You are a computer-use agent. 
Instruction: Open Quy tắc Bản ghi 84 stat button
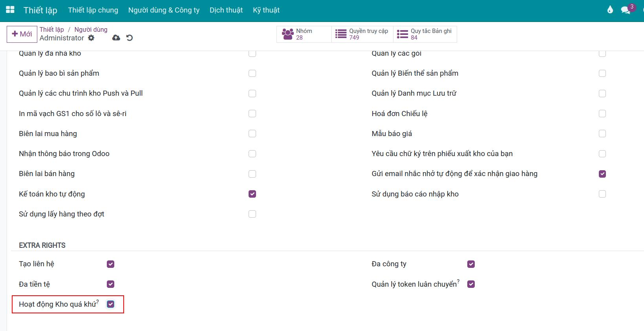click(425, 34)
